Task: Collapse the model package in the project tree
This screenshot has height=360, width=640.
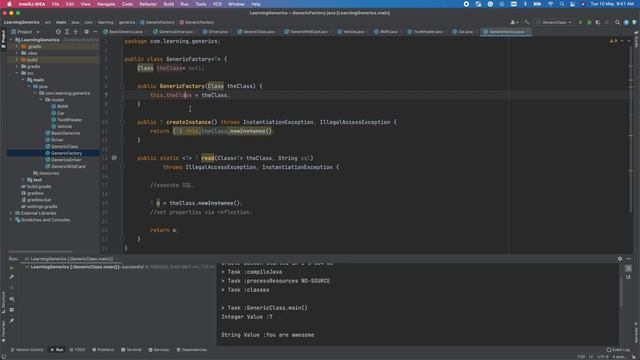Action: [x=41, y=100]
